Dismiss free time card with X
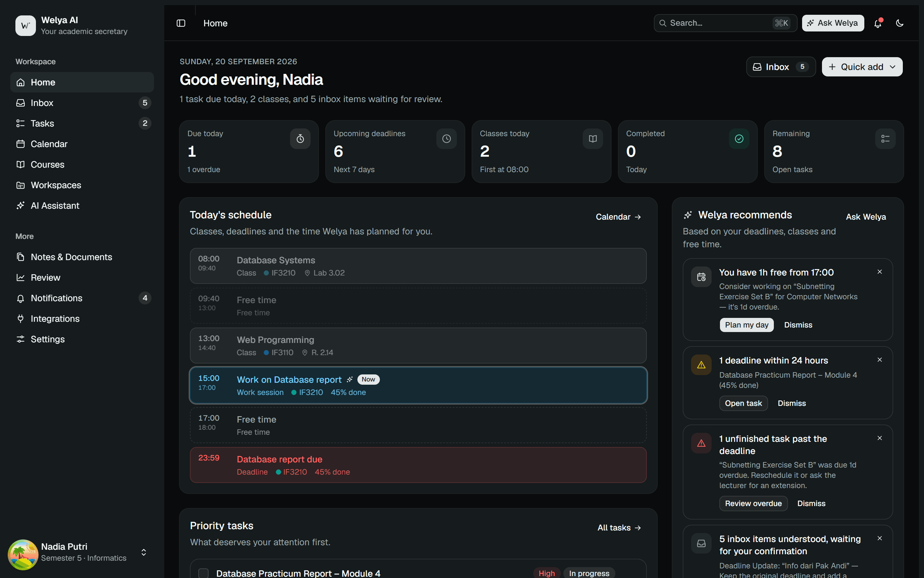 click(x=880, y=272)
